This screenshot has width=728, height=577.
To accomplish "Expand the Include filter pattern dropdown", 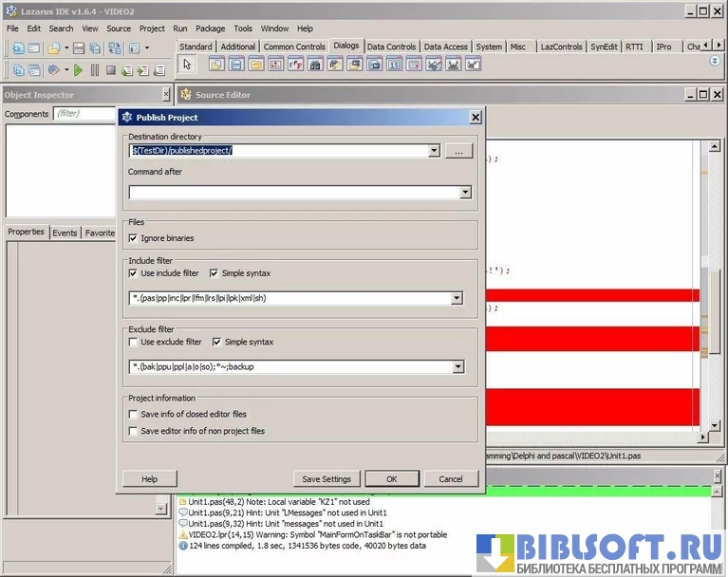I will point(457,299).
